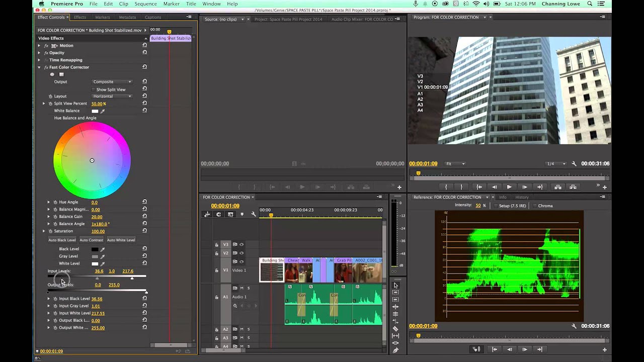
Task: Pick the Gray Level eyedropper
Action: point(103,256)
